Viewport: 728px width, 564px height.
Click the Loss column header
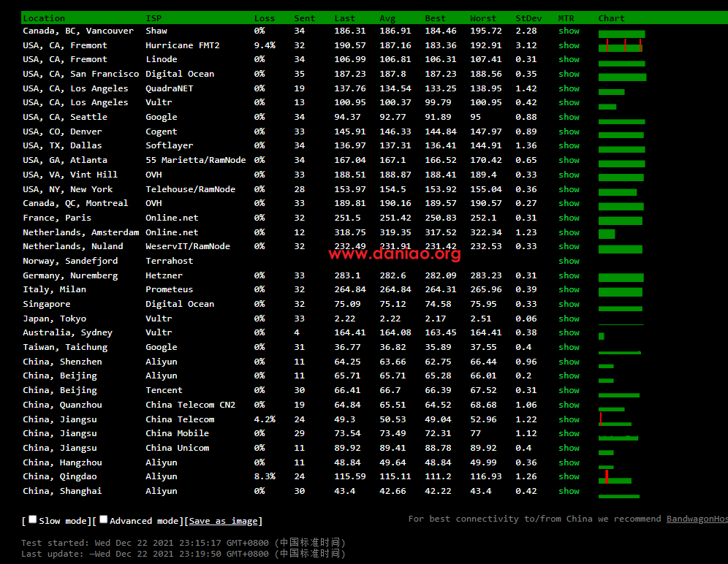click(265, 18)
